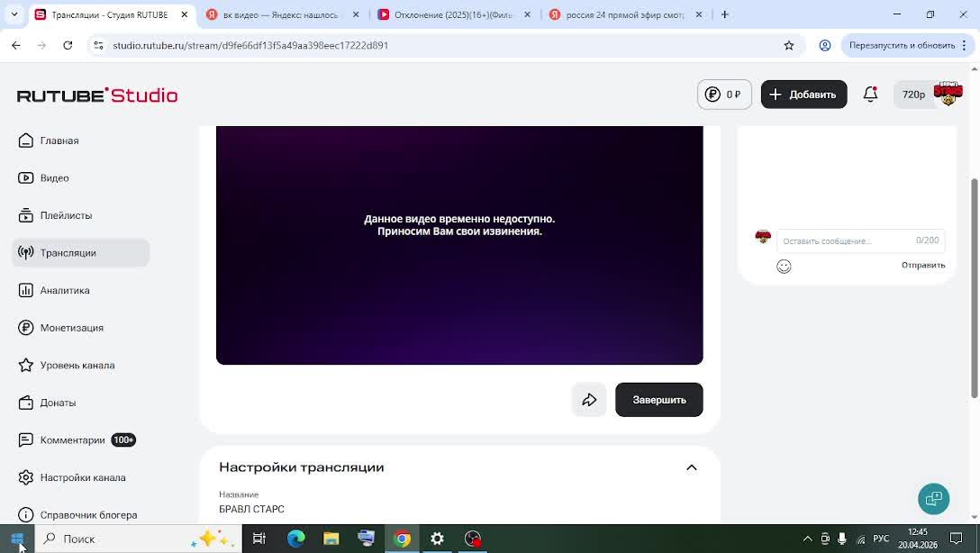
Task: Open Settings gear on taskbar
Action: 437,539
